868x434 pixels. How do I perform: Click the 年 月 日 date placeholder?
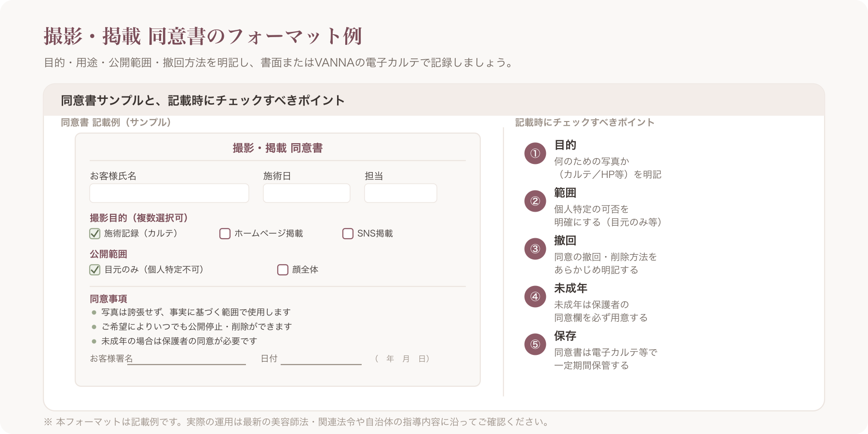coord(402,359)
